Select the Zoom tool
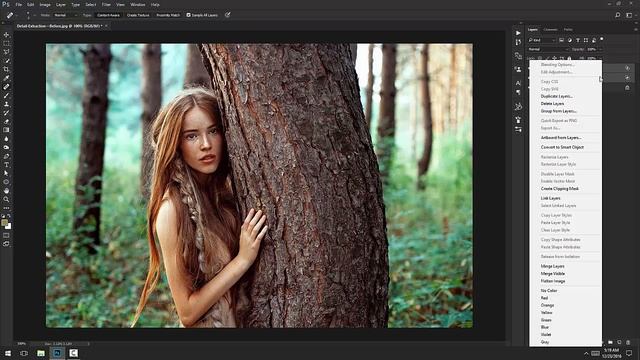This screenshot has height=360, width=640. point(6,199)
